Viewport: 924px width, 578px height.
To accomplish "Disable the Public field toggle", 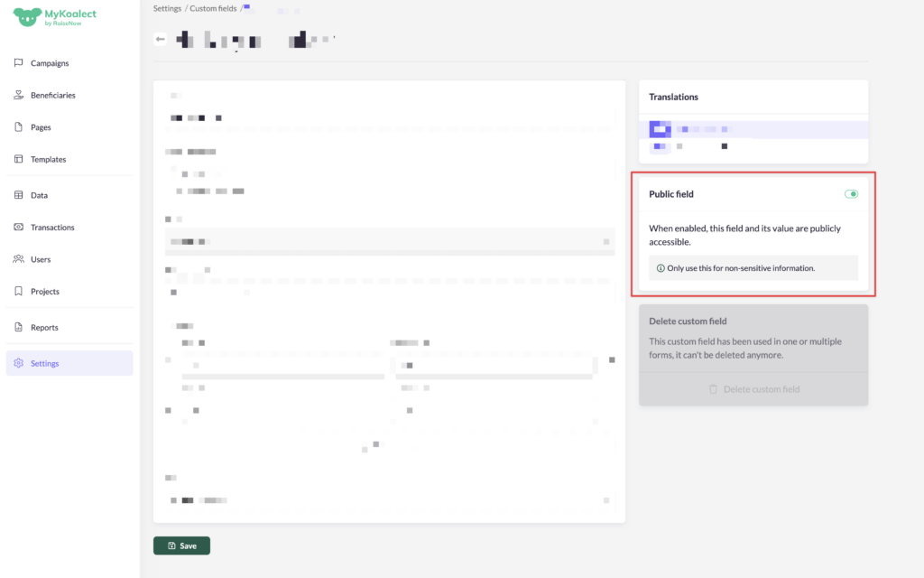I will click(850, 194).
